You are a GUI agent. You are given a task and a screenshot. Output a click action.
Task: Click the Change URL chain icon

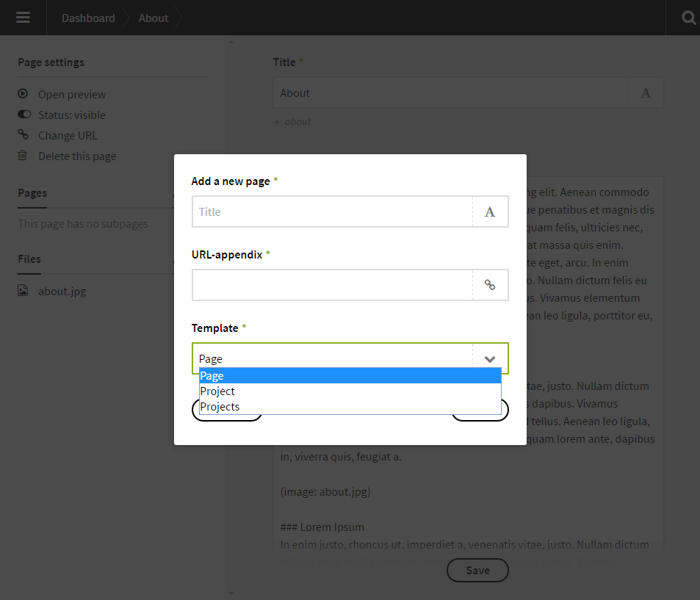[x=23, y=135]
